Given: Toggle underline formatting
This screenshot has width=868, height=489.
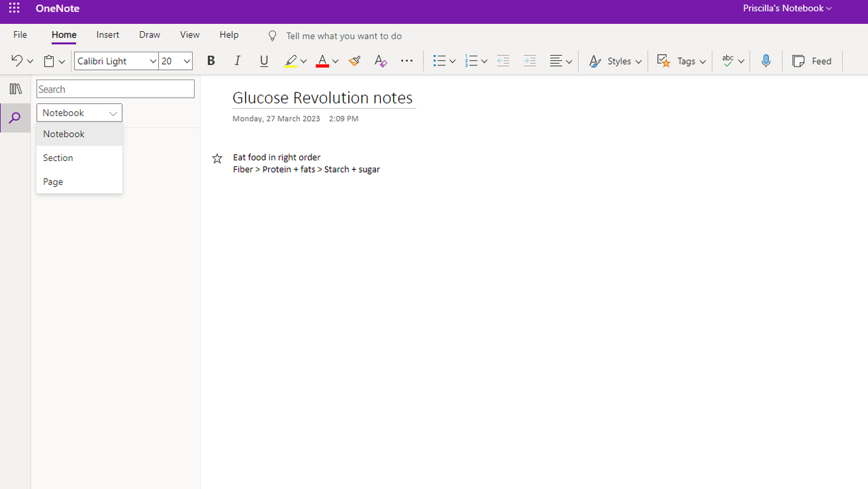Looking at the screenshot, I should coord(264,61).
